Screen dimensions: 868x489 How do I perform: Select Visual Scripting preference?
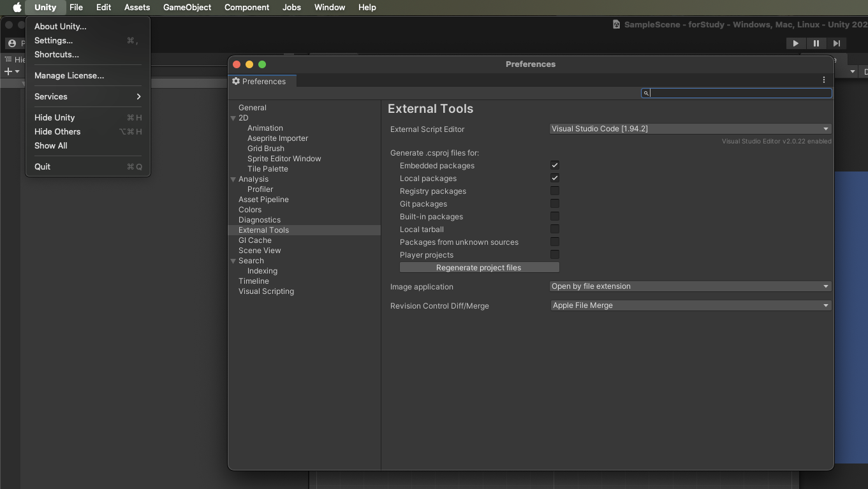(x=267, y=291)
